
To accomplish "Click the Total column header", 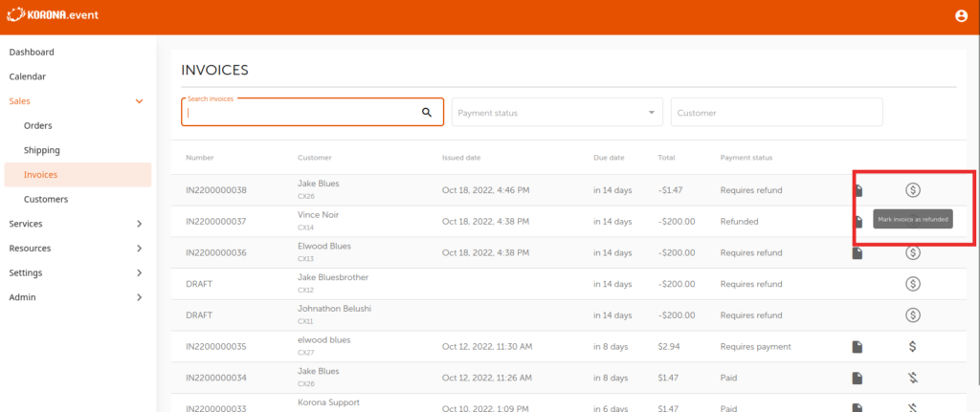I will point(666,158).
